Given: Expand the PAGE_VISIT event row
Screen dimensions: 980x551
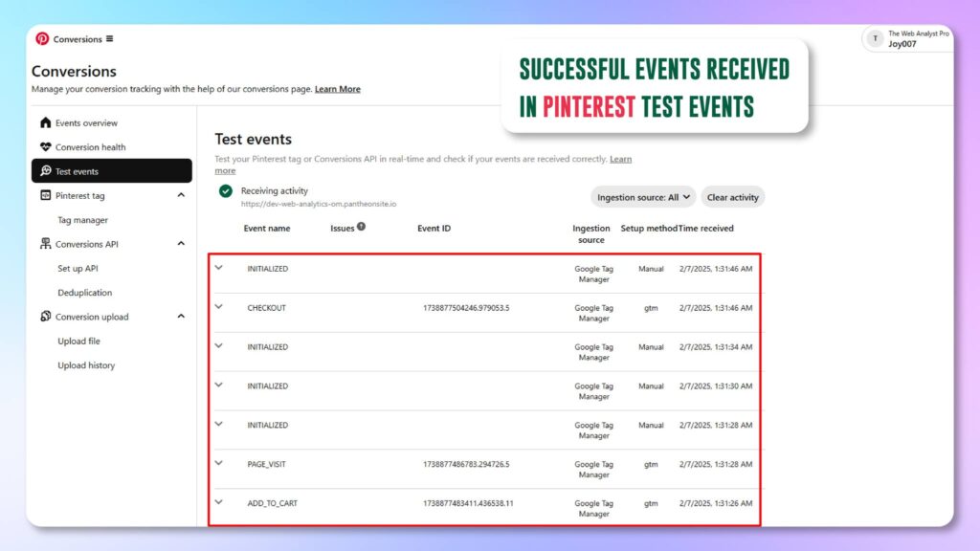Looking at the screenshot, I should (x=219, y=463).
